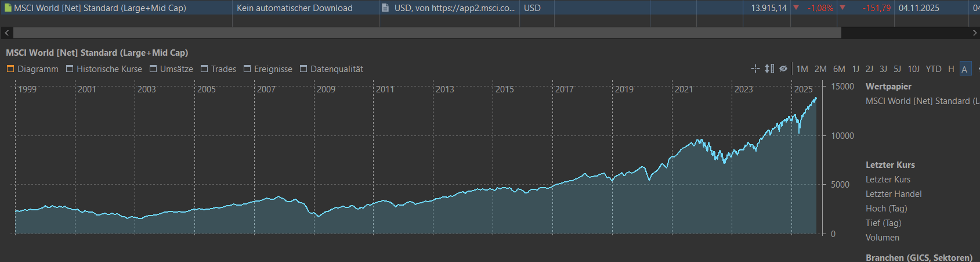Select the Trades tab
The height and width of the screenshot is (262, 980).
click(x=218, y=69)
